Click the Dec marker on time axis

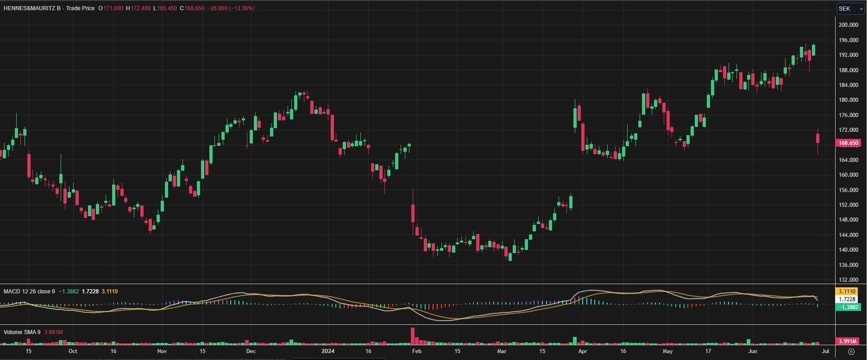[x=251, y=351]
